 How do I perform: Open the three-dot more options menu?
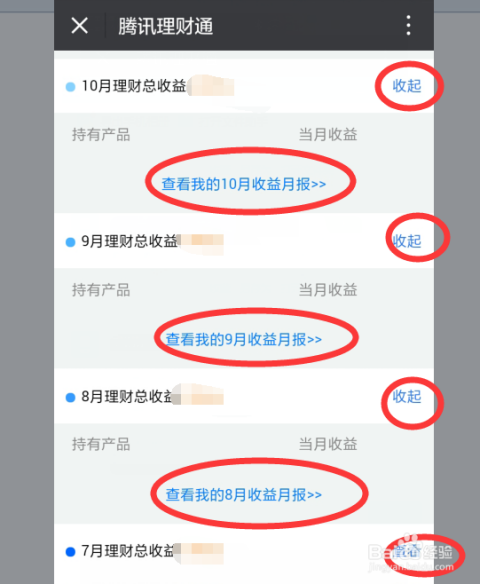pos(409,26)
